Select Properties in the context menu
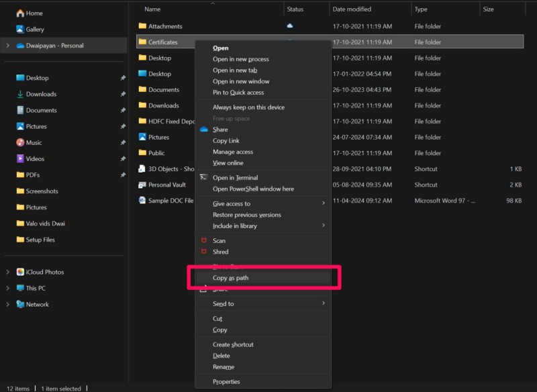The image size is (537, 392). click(x=226, y=381)
